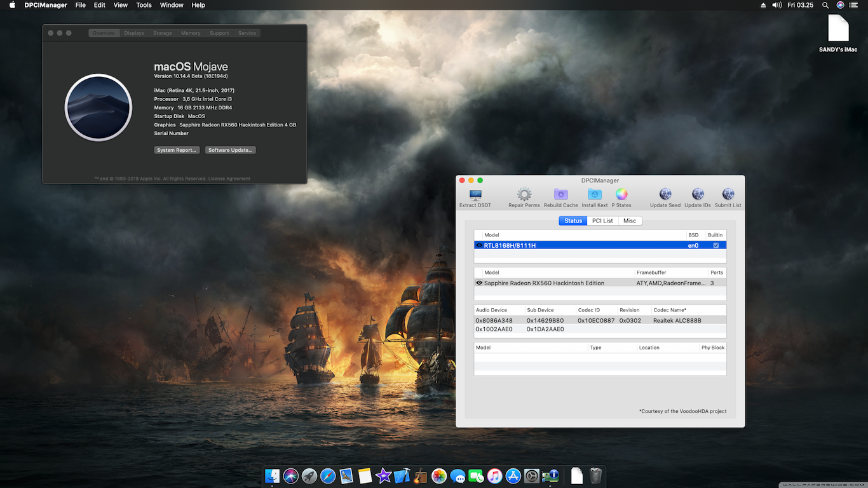Viewport: 868px width, 488px height.
Task: Click Framebuffer column header
Action: pyautogui.click(x=672, y=273)
